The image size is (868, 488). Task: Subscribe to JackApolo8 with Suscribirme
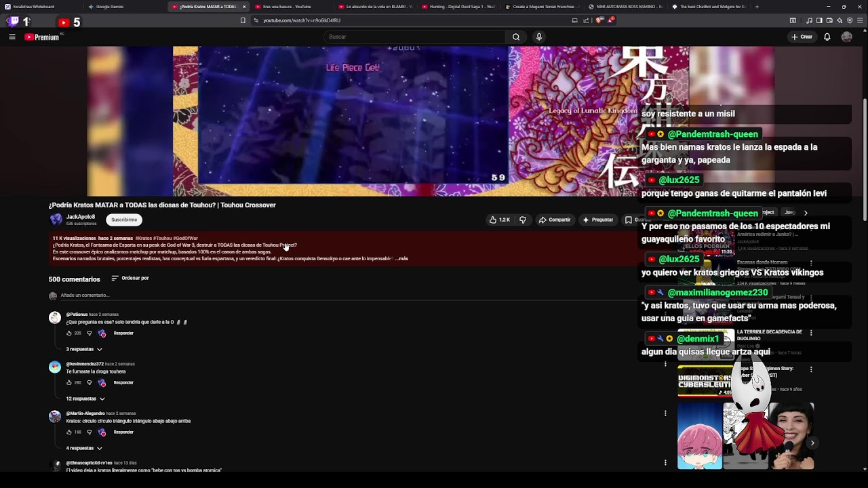click(124, 220)
